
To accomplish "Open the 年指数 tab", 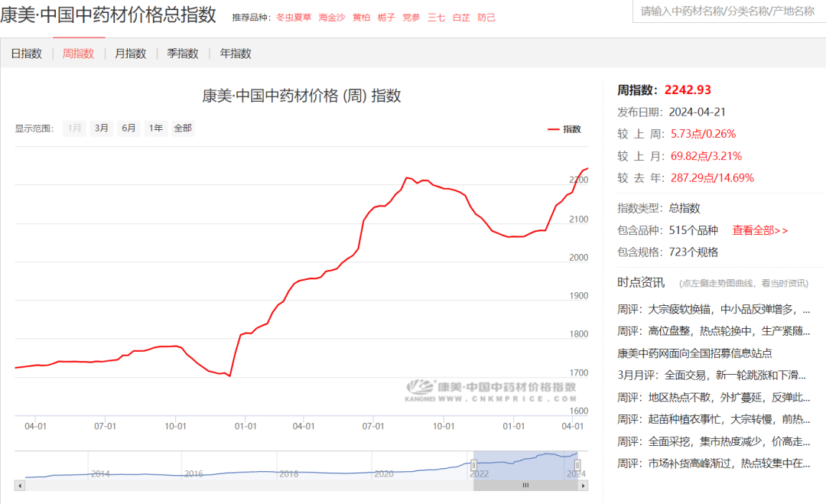I will coord(236,54).
